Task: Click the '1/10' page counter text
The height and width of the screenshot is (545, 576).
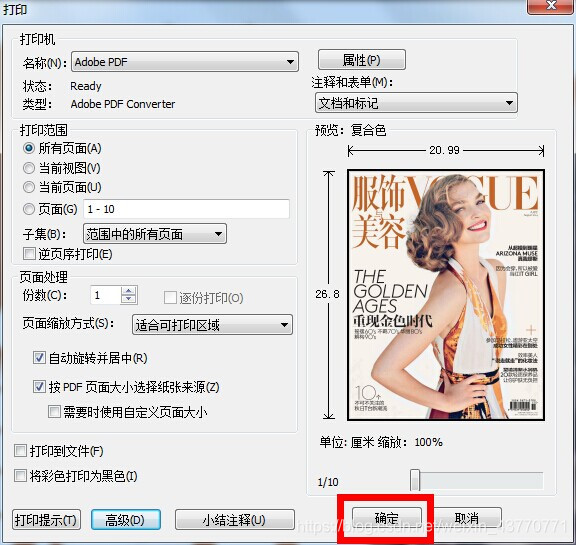Action: click(x=328, y=482)
